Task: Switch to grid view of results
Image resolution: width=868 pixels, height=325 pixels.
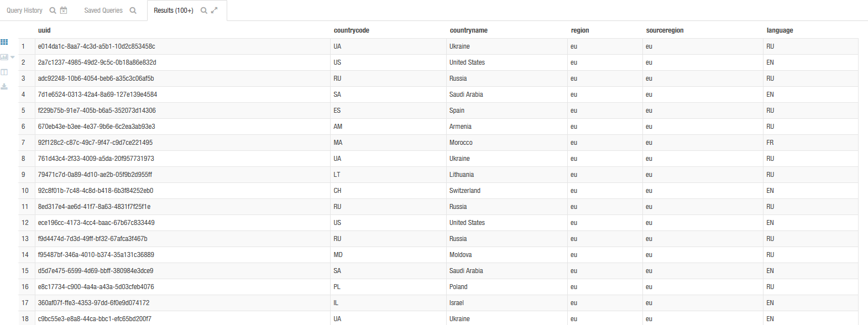Action: (4, 42)
